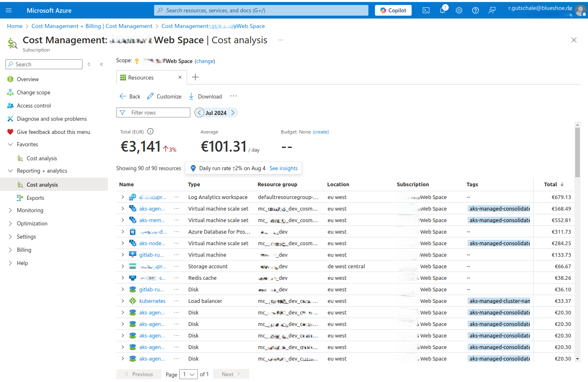Open the page number dropdown
The height and width of the screenshot is (382, 588).
[x=189, y=374]
